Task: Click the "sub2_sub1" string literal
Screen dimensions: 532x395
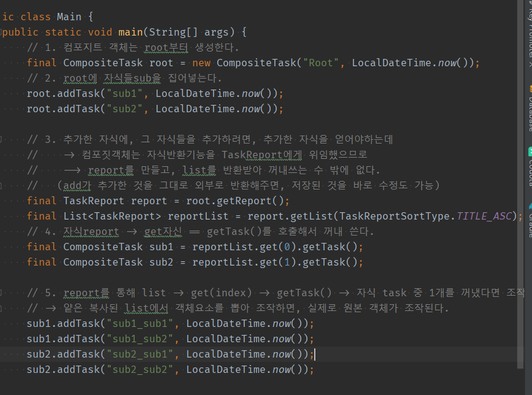Action: 140,355
